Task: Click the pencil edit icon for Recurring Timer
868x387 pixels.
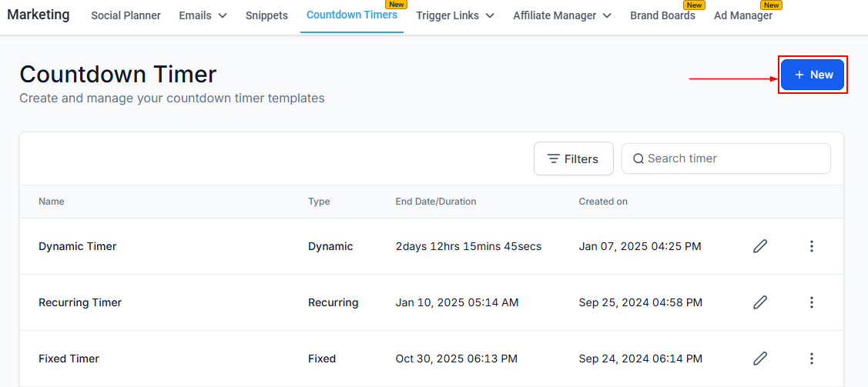Action: [760, 302]
